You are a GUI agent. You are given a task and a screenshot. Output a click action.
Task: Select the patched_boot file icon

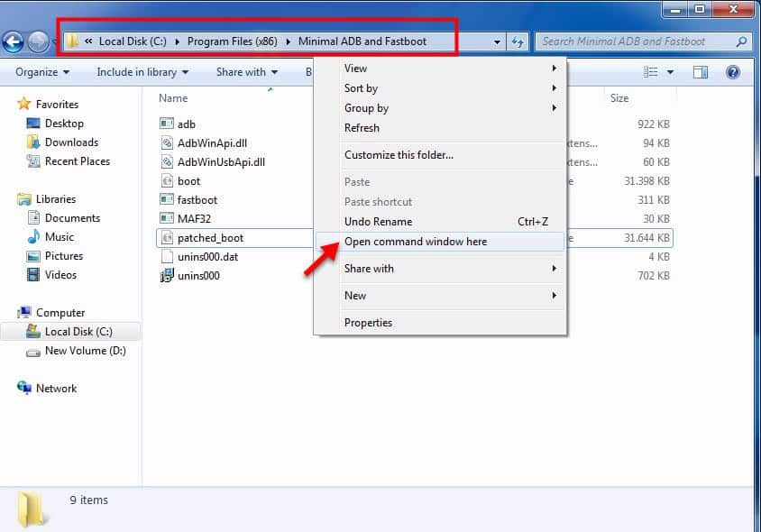(x=167, y=237)
